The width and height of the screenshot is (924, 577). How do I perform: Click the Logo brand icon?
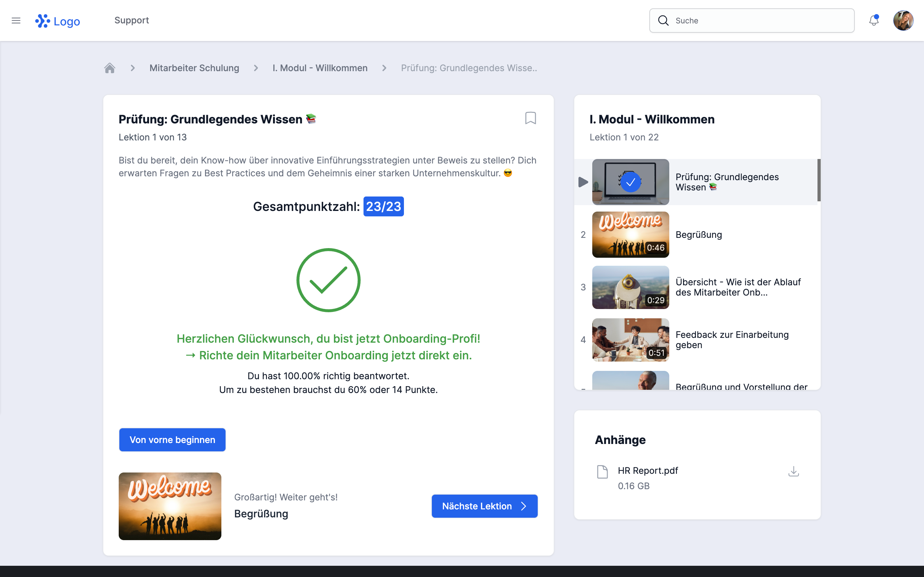tap(42, 21)
